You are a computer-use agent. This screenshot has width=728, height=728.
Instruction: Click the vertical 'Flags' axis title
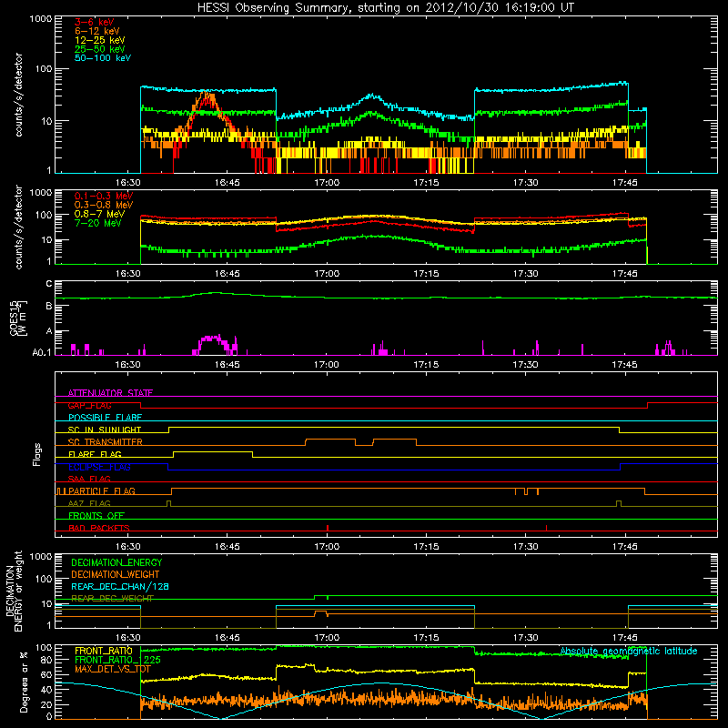(x=37, y=454)
